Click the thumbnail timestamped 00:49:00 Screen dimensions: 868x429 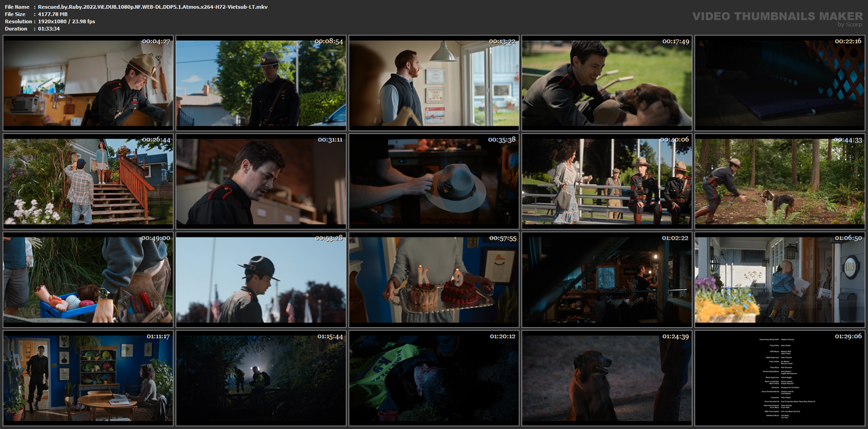pos(87,278)
